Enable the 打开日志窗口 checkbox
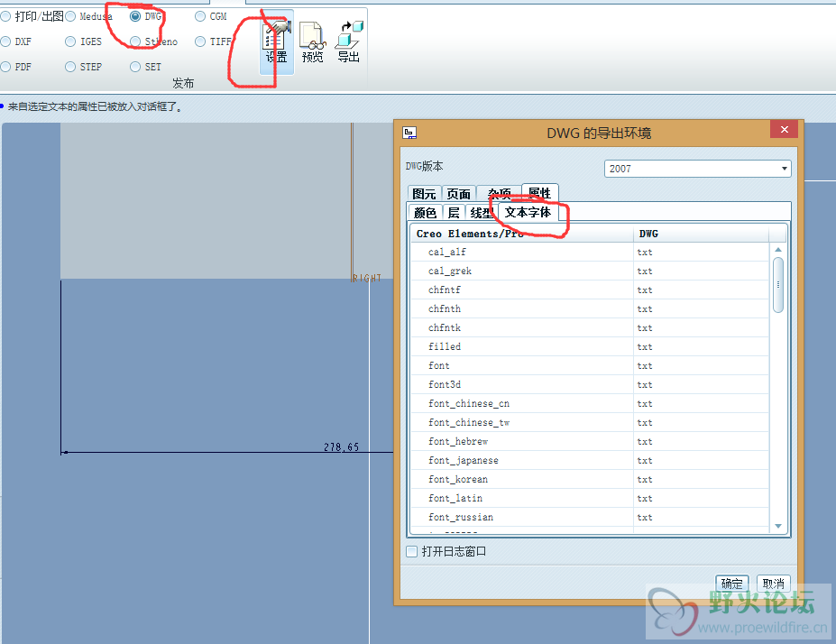 [411, 551]
